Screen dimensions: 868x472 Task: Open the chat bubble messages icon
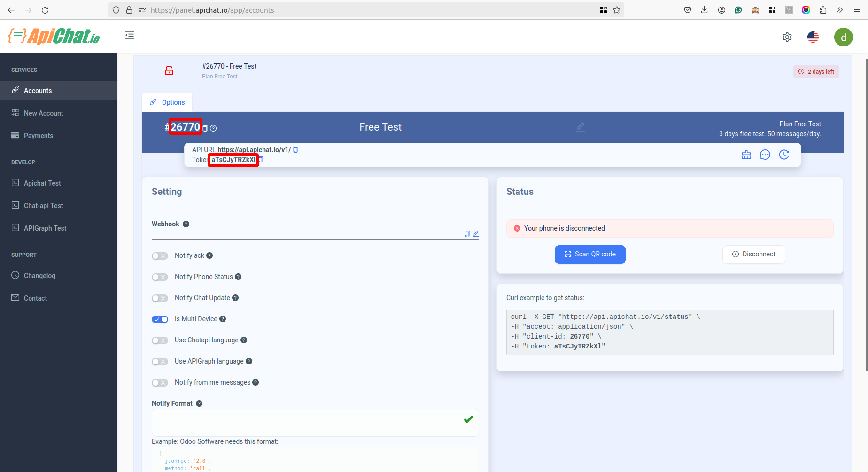[x=765, y=155]
